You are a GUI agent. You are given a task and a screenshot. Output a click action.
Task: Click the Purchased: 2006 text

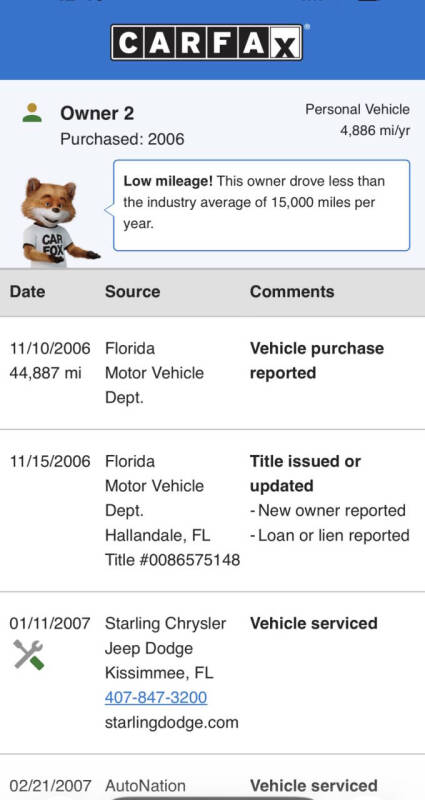(122, 139)
